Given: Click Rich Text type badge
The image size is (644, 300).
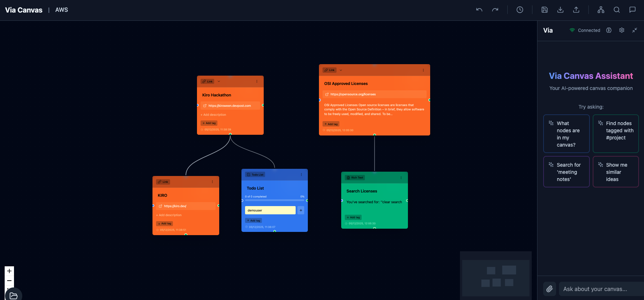Looking at the screenshot, I should coord(355,178).
